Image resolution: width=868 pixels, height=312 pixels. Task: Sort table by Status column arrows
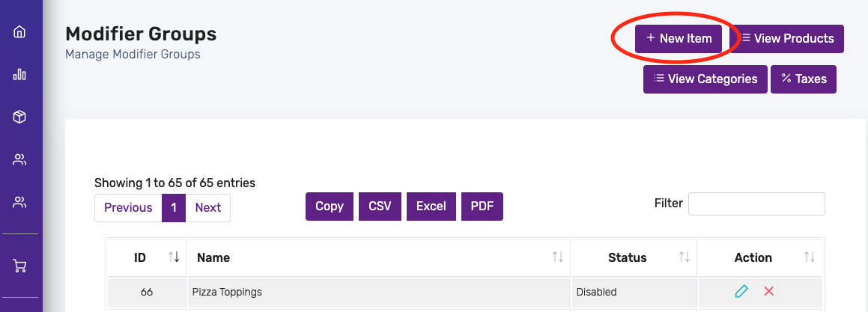coord(685,257)
